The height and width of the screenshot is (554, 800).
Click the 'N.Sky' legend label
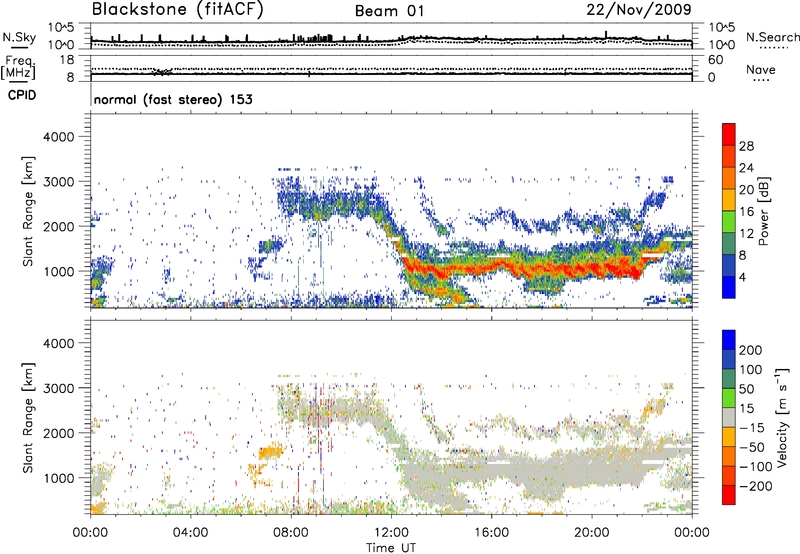[x=19, y=37]
